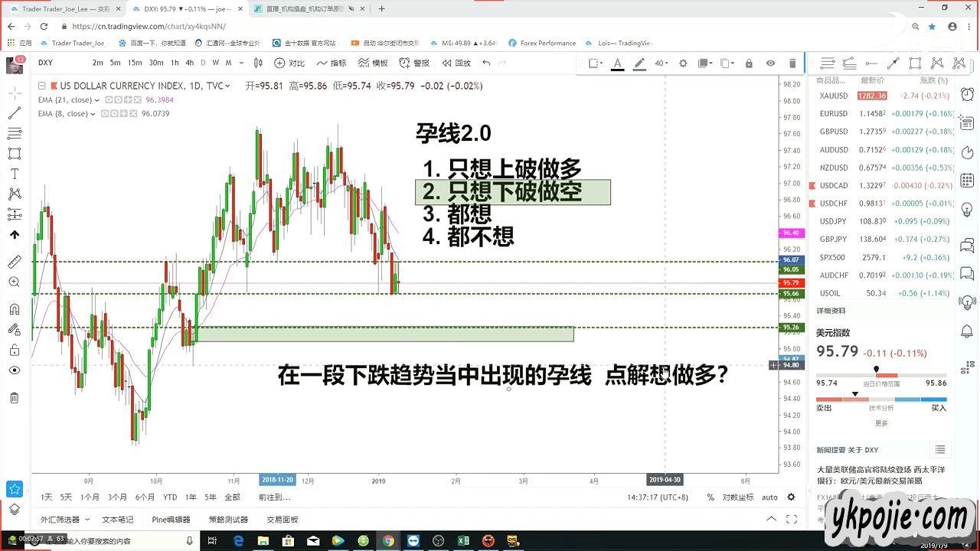Select the 1h timeframe
This screenshot has height=551, width=980.
pos(175,63)
